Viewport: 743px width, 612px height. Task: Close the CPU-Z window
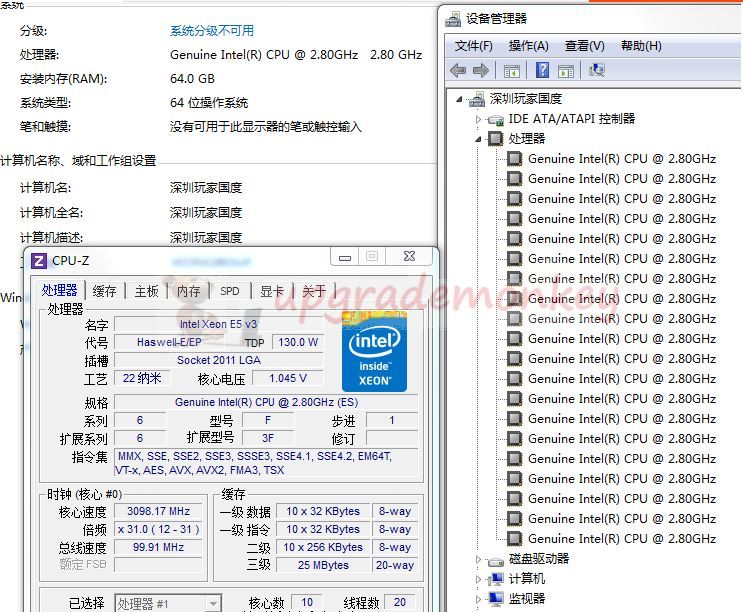[x=409, y=257]
